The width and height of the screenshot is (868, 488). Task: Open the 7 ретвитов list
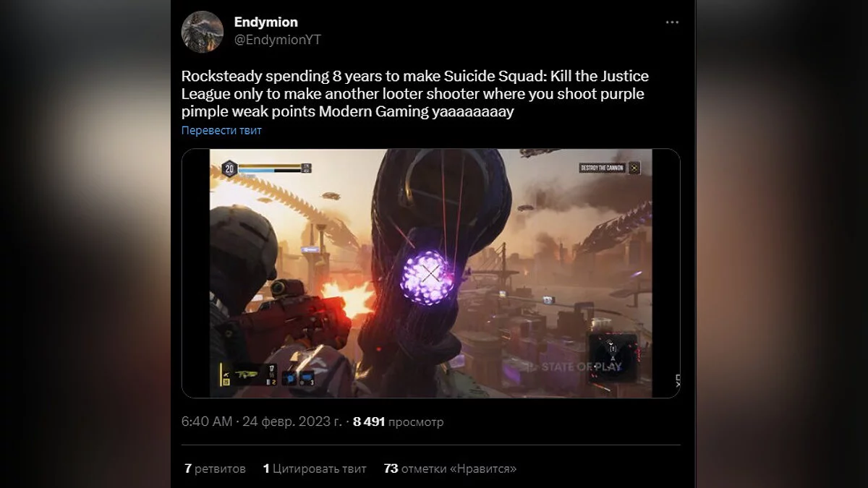coord(215,468)
